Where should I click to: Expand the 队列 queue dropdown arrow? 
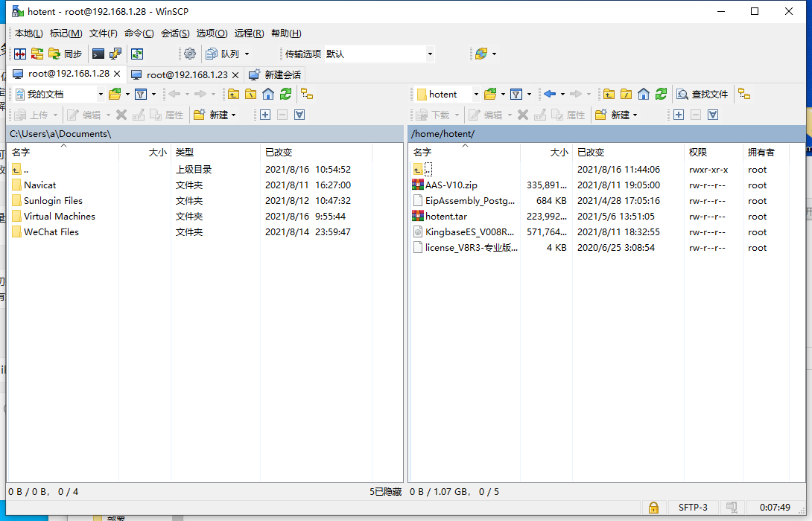(247, 54)
